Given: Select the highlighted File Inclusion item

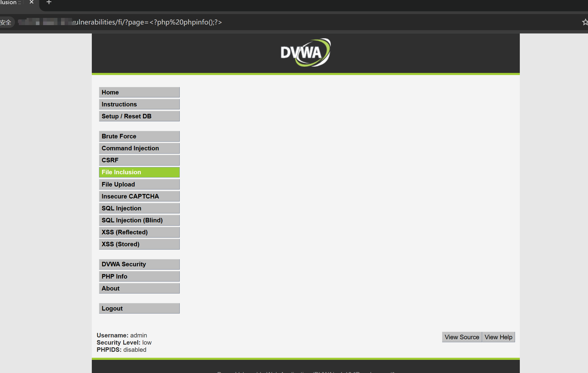Looking at the screenshot, I should [139, 172].
